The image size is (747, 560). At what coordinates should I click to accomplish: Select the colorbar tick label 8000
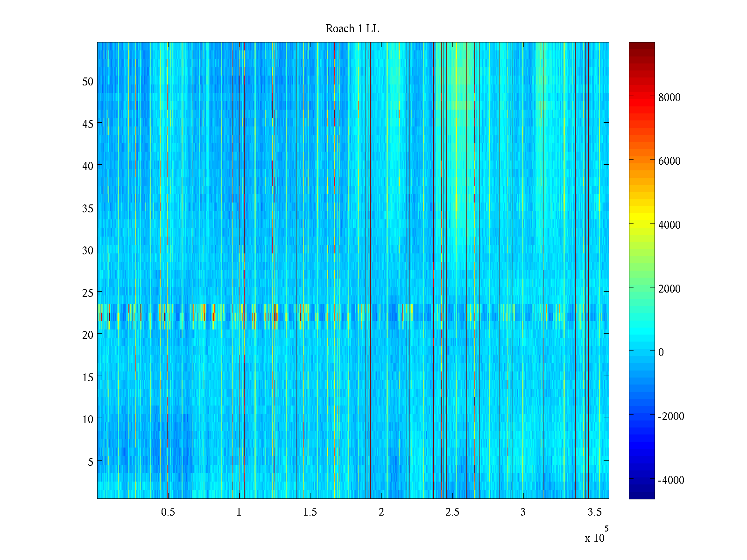669,98
